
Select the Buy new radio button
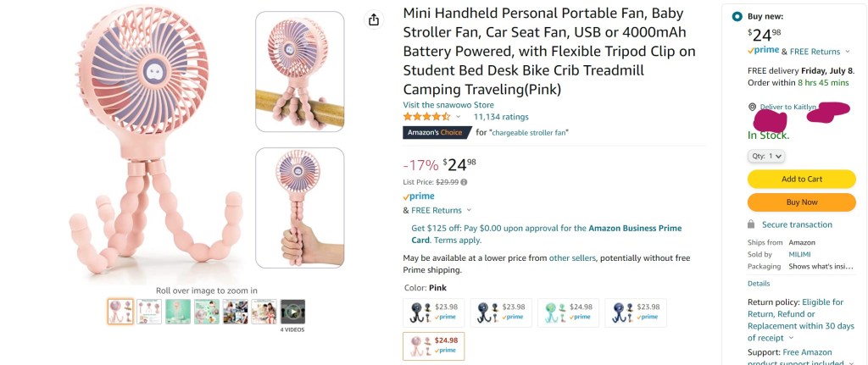point(736,16)
